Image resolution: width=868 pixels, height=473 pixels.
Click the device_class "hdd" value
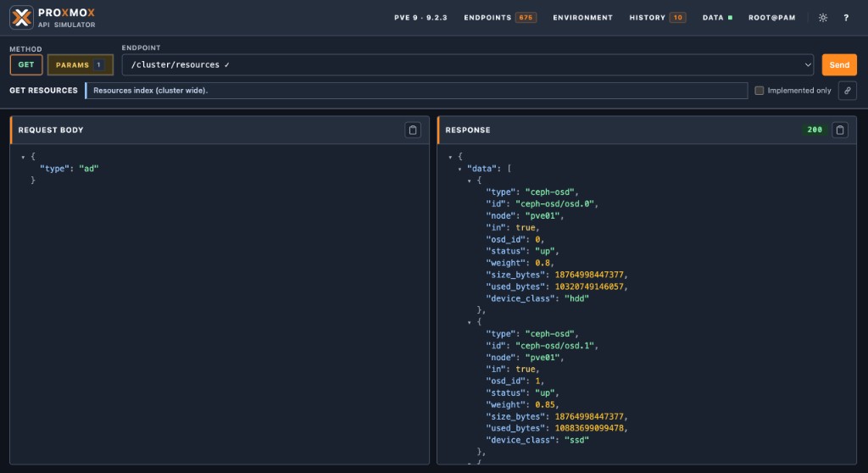click(576, 298)
